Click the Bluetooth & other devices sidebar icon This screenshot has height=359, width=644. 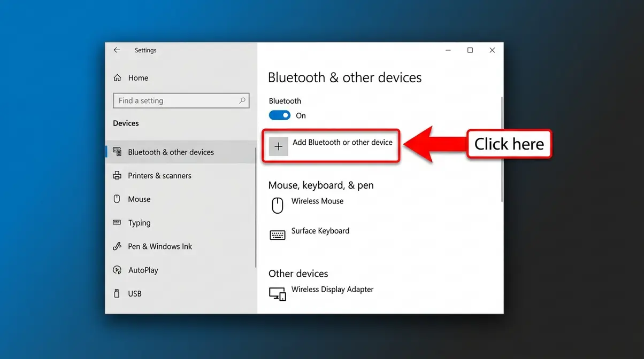pos(117,152)
